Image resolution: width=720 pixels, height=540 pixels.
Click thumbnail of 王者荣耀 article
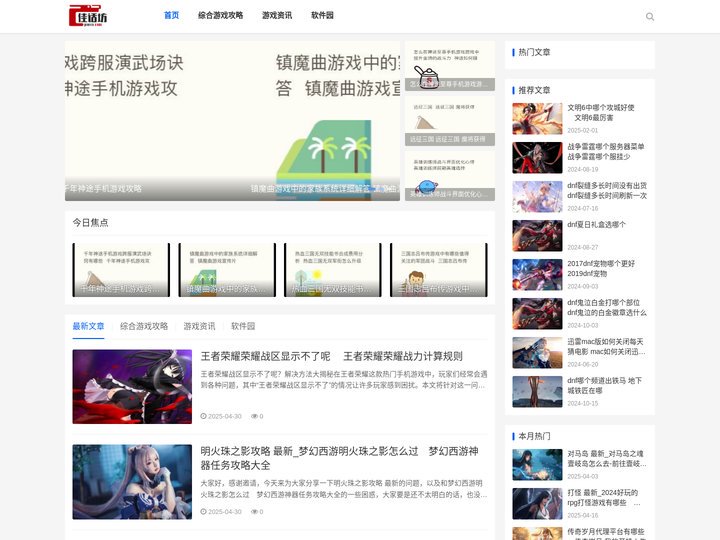click(x=132, y=387)
